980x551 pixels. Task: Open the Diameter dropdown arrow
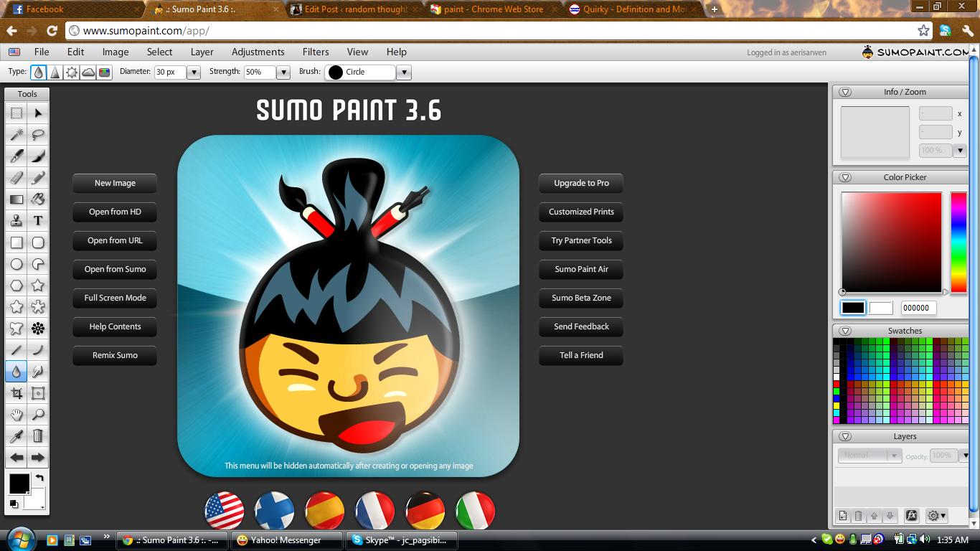(193, 72)
